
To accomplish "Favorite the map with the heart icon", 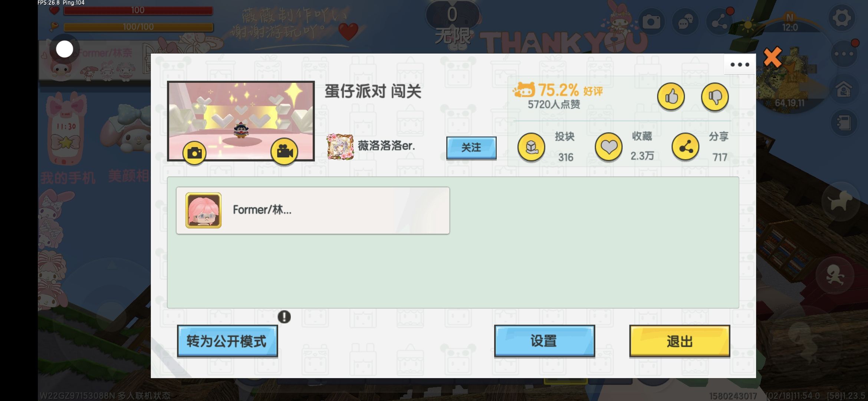I will click(608, 147).
